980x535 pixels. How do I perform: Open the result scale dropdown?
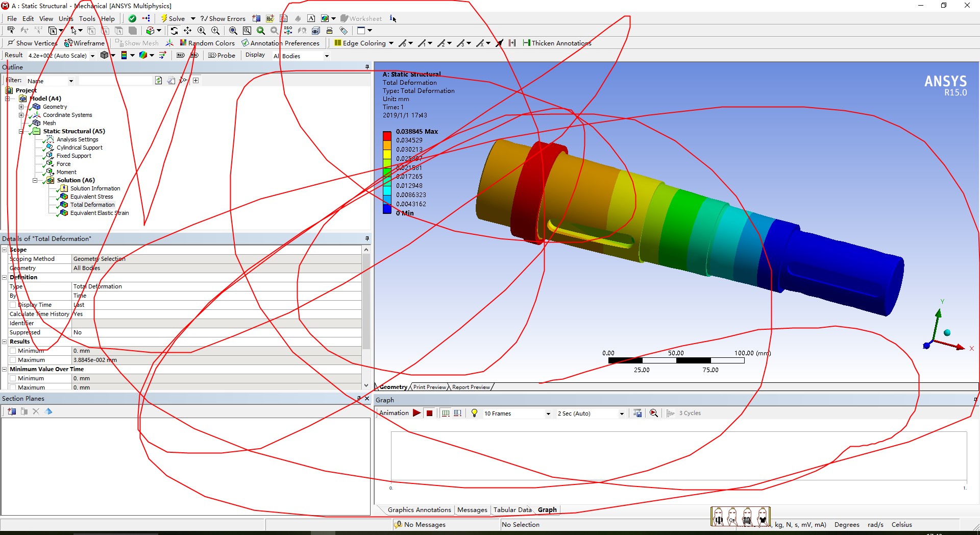point(92,56)
